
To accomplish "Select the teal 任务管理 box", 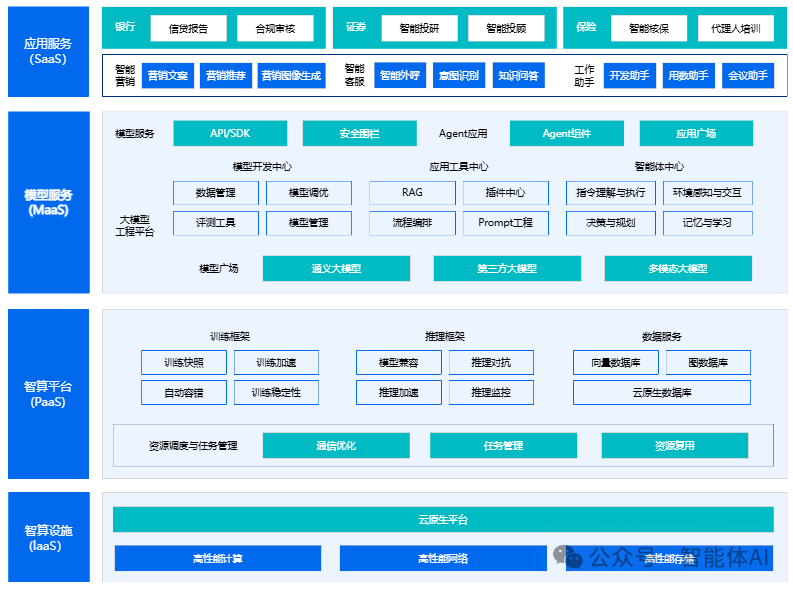I will coord(504,445).
